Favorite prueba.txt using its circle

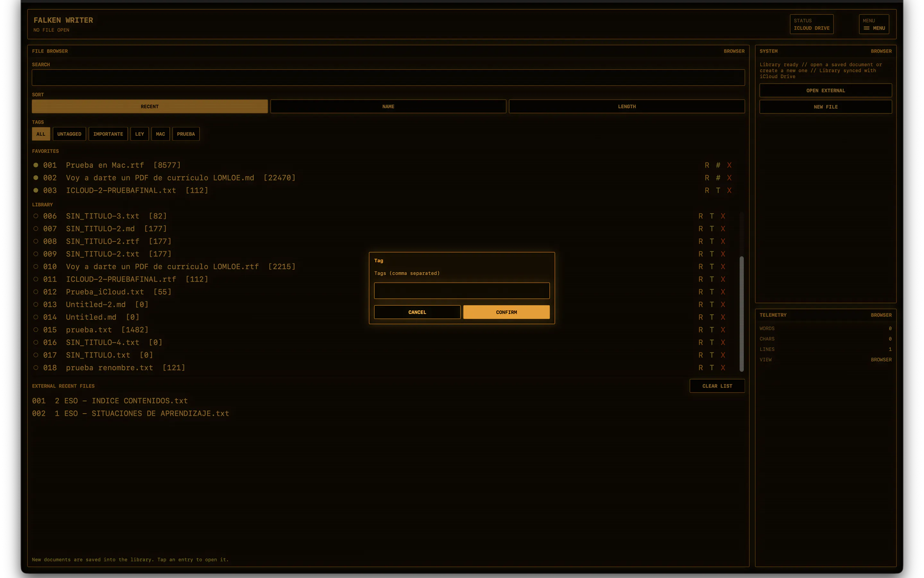click(x=36, y=329)
